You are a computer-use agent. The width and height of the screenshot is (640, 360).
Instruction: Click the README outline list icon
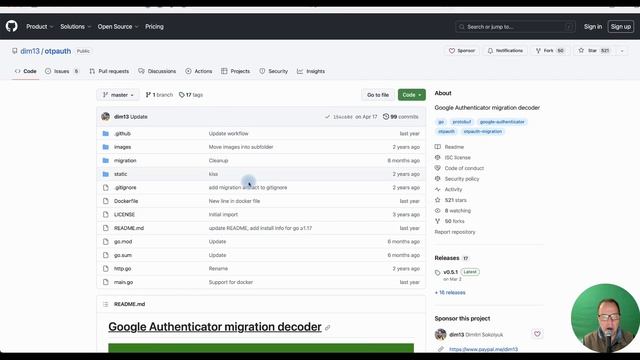point(106,304)
